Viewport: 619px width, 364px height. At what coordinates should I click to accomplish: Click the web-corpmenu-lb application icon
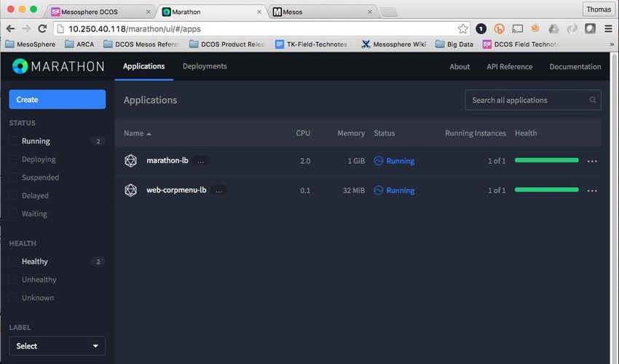click(x=130, y=190)
